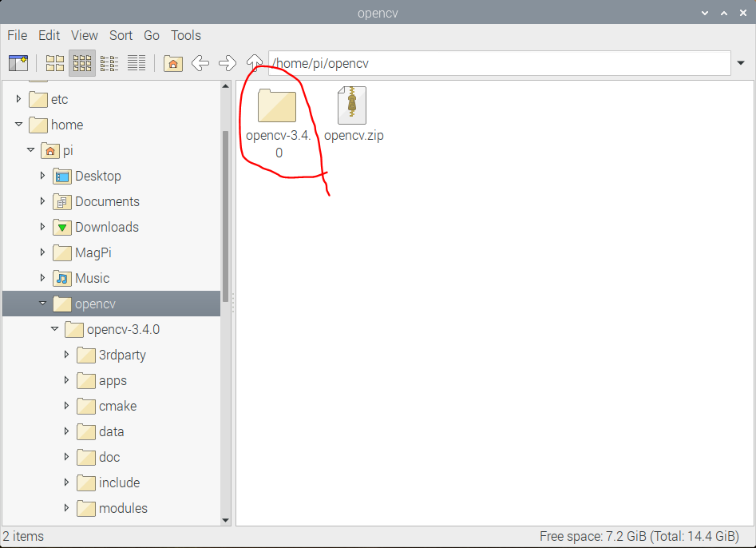Image resolution: width=756 pixels, height=548 pixels.
Task: Go up to parent folder
Action: [255, 62]
